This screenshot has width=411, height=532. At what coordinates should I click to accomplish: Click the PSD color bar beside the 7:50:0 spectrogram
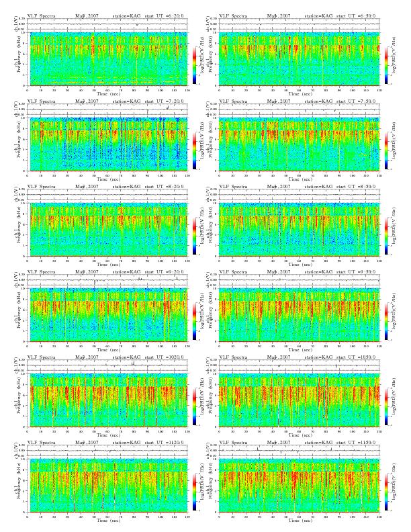[386, 150]
